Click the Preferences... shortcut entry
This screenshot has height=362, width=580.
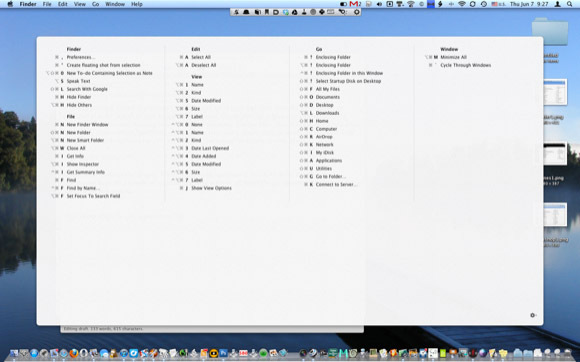tap(81, 57)
